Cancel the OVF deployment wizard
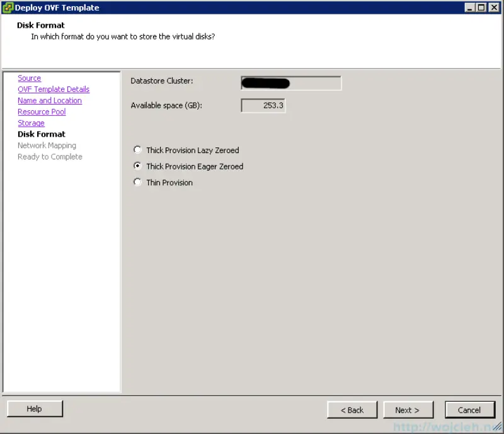 click(470, 409)
